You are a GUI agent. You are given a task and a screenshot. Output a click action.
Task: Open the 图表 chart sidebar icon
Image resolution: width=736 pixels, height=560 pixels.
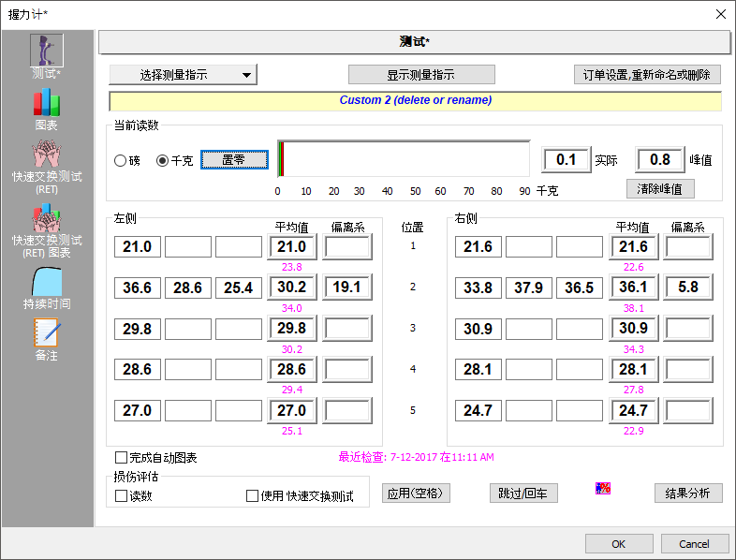[47, 103]
